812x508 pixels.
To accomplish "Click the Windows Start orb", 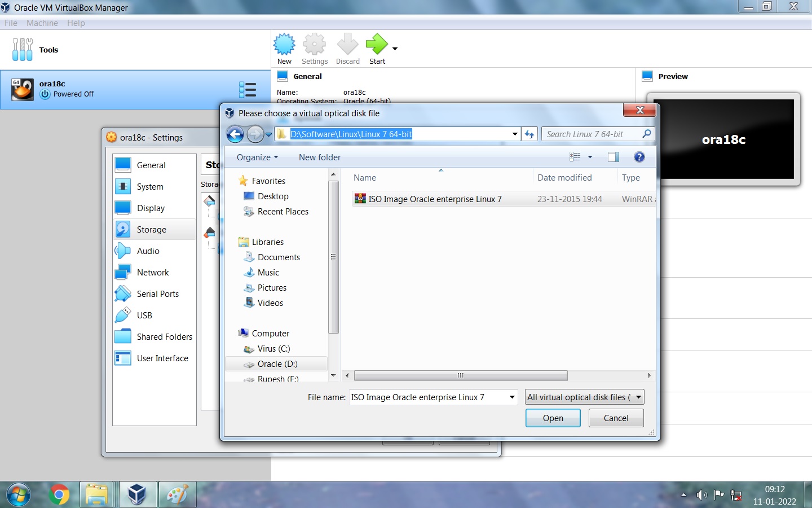I will [x=18, y=495].
